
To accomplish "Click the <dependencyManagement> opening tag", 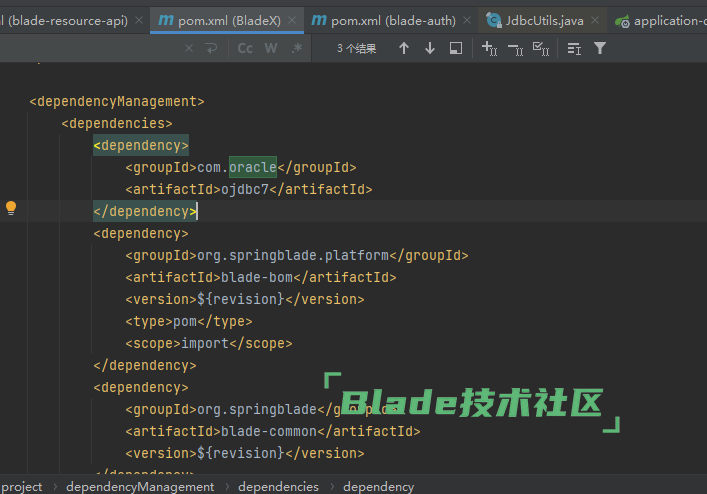I will (x=117, y=101).
